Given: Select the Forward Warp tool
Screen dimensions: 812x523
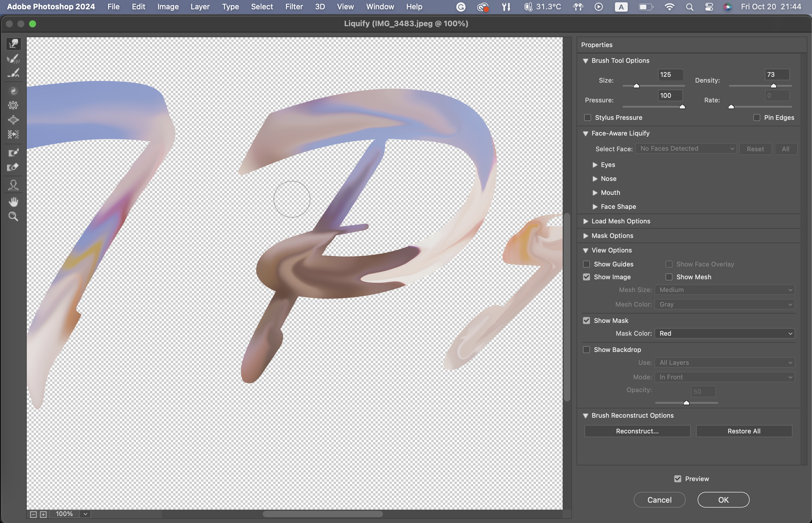Looking at the screenshot, I should pyautogui.click(x=13, y=44).
